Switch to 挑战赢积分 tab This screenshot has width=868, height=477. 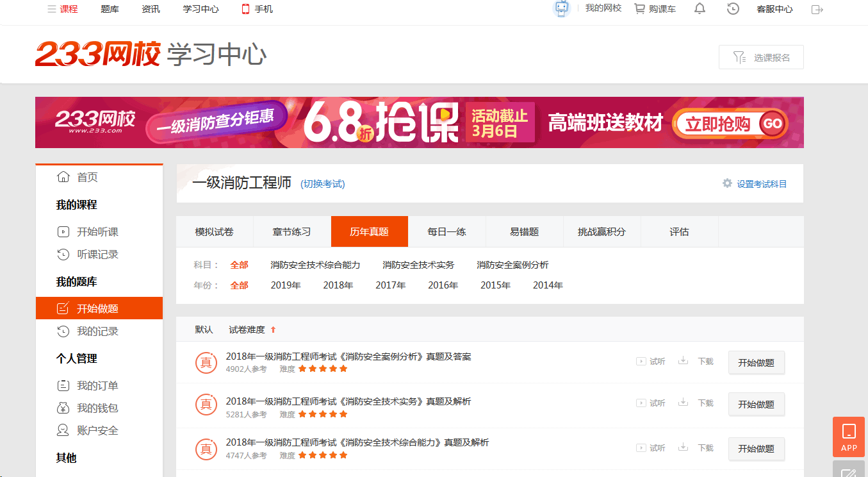[x=602, y=231]
